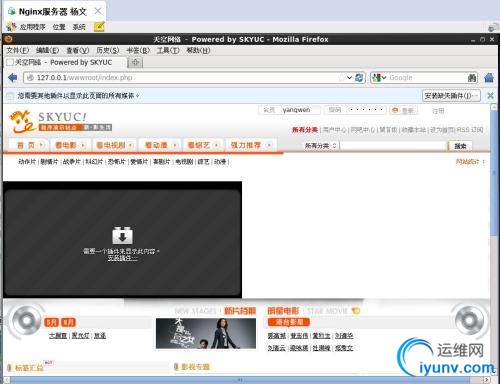This screenshot has width=500, height=384.
Task: Open Firefox home page via house icon
Action: pyautogui.click(x=489, y=78)
